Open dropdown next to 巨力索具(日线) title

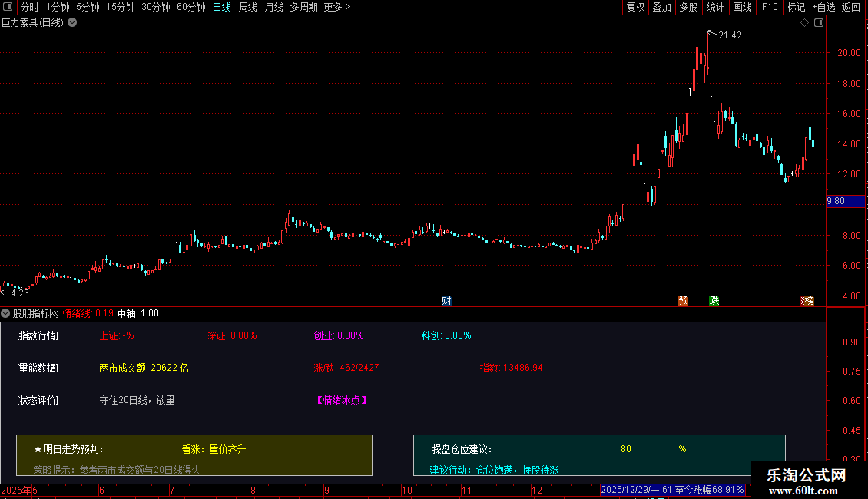[72, 23]
